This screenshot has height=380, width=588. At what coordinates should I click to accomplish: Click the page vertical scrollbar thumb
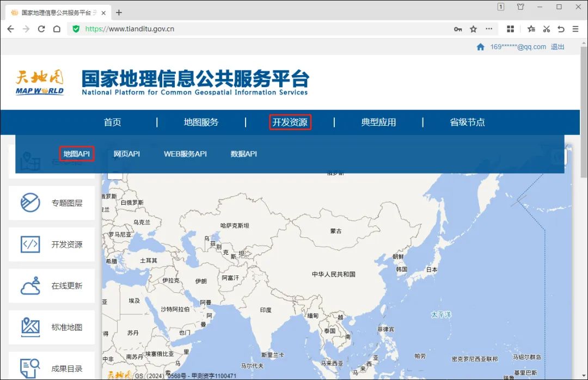pos(584,112)
